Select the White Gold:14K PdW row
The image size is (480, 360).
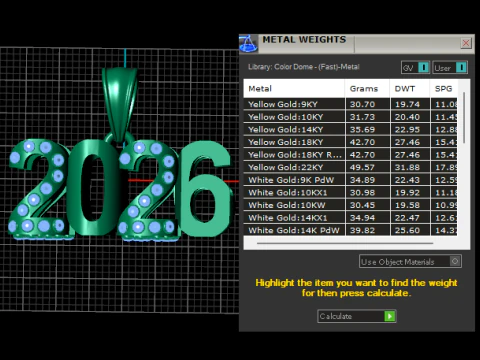(350, 230)
